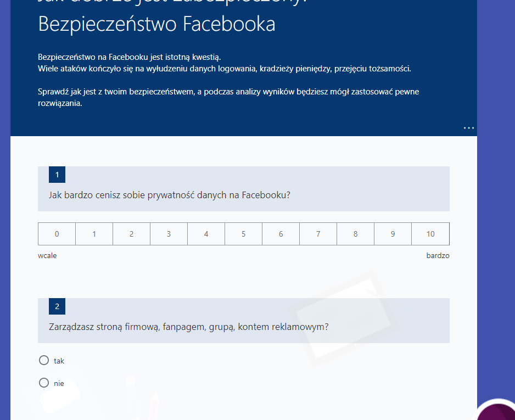The width and height of the screenshot is (515, 420).
Task: Select rating 8 on privacy scale
Action: pyautogui.click(x=355, y=234)
